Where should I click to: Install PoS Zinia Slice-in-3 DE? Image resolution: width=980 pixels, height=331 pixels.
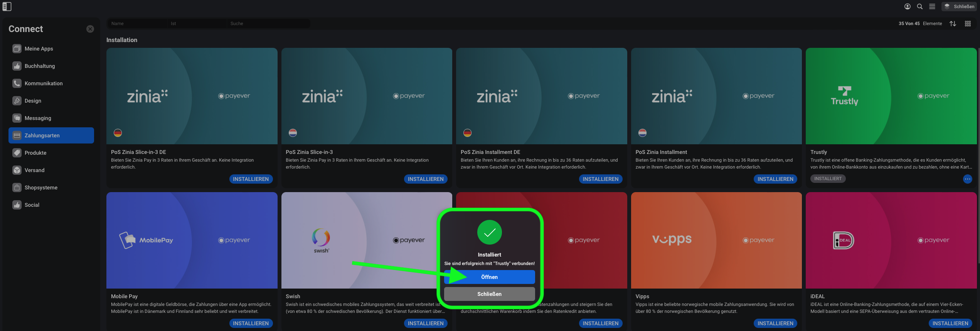point(251,179)
